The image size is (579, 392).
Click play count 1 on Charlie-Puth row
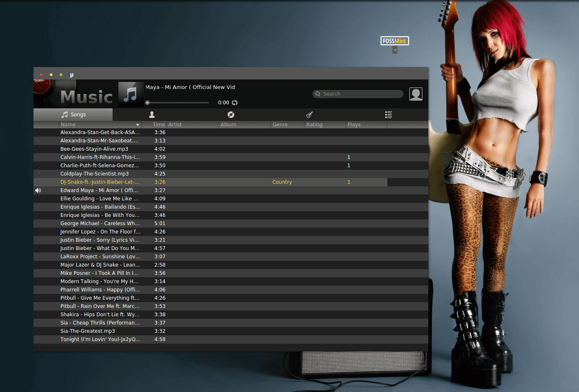tap(349, 166)
